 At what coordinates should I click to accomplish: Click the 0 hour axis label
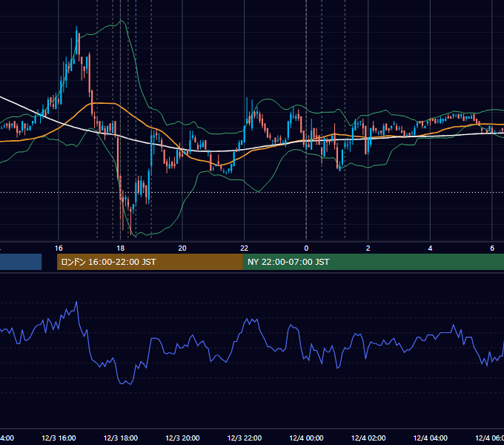tap(306, 248)
